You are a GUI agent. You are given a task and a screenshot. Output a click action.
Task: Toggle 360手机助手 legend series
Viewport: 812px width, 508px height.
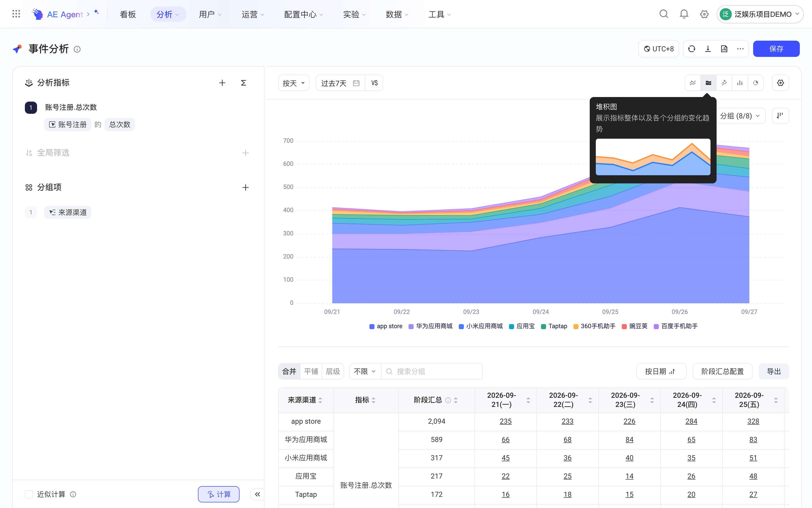(x=595, y=326)
